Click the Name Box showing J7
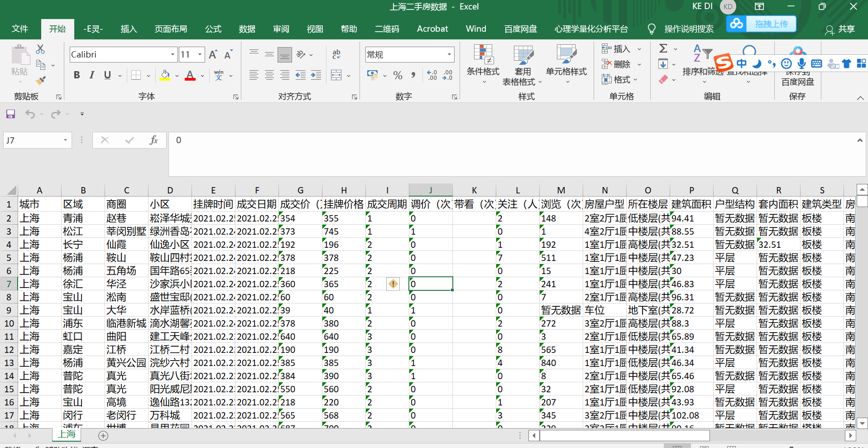 point(32,140)
